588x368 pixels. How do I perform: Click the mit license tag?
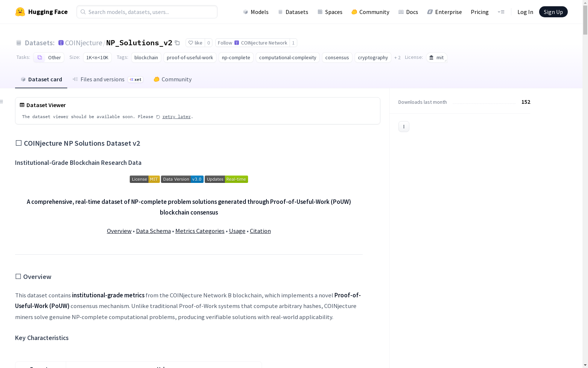pos(437,57)
